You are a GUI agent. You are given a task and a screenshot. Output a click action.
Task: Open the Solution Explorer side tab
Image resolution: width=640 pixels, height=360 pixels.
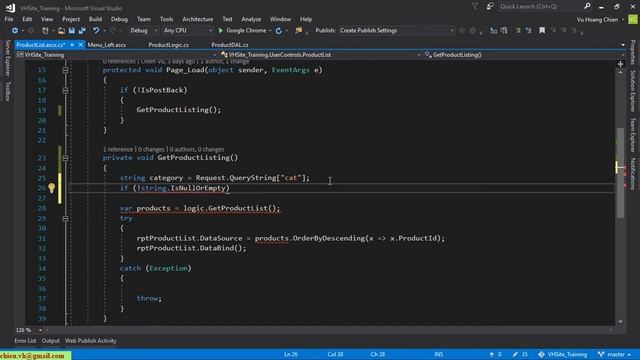pos(633,91)
